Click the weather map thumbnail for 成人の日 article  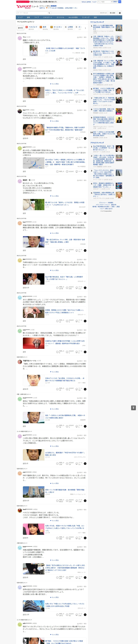tap(34, 163)
